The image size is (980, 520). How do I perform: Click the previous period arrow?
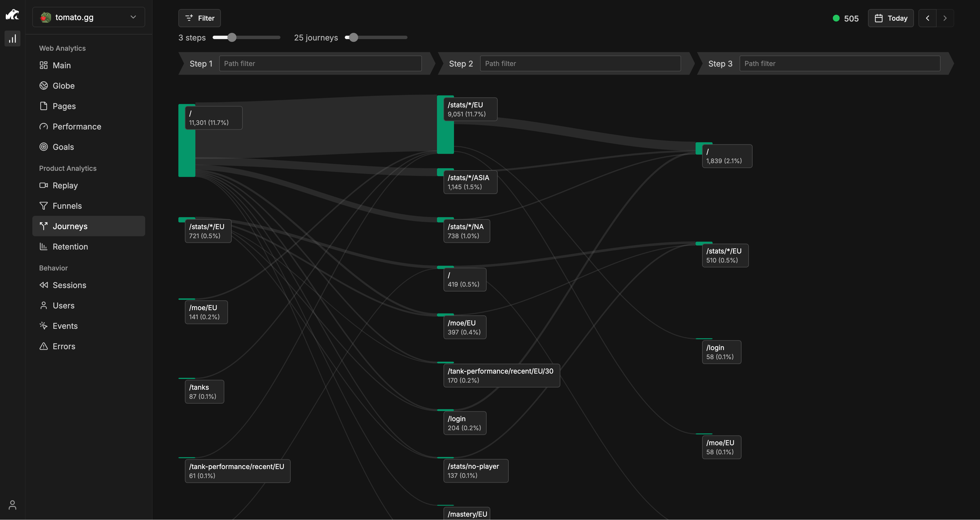tap(928, 18)
